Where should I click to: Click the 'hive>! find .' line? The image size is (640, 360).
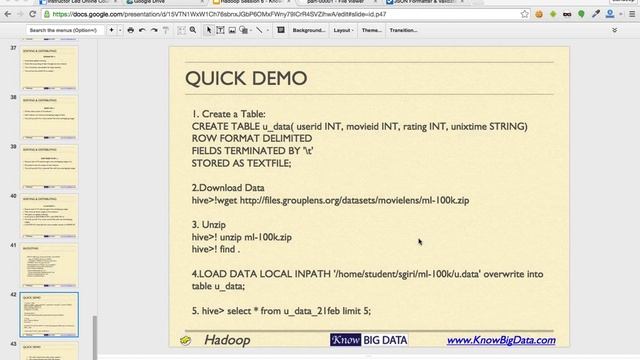click(x=216, y=249)
